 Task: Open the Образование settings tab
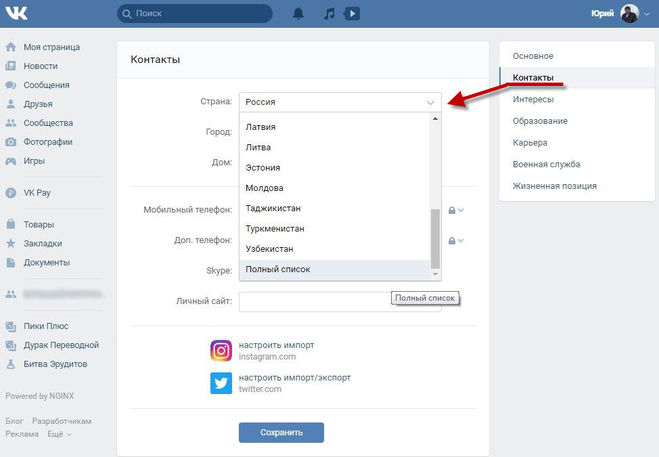(540, 121)
